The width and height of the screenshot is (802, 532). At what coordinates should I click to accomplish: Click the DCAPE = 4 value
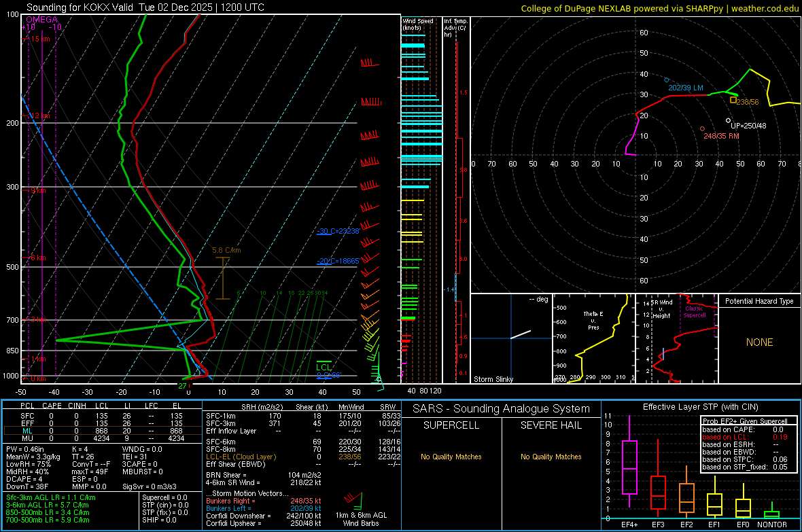point(24,479)
